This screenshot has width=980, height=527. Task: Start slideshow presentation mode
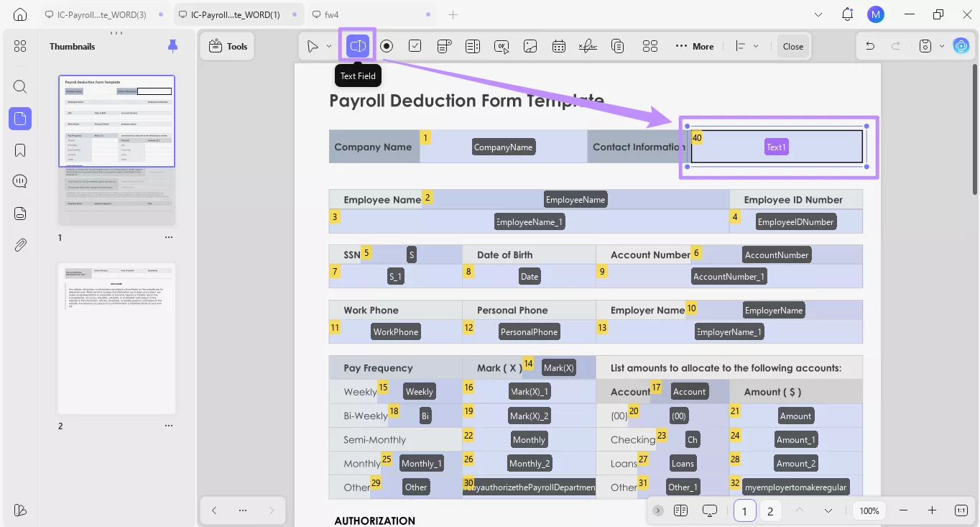(x=710, y=510)
